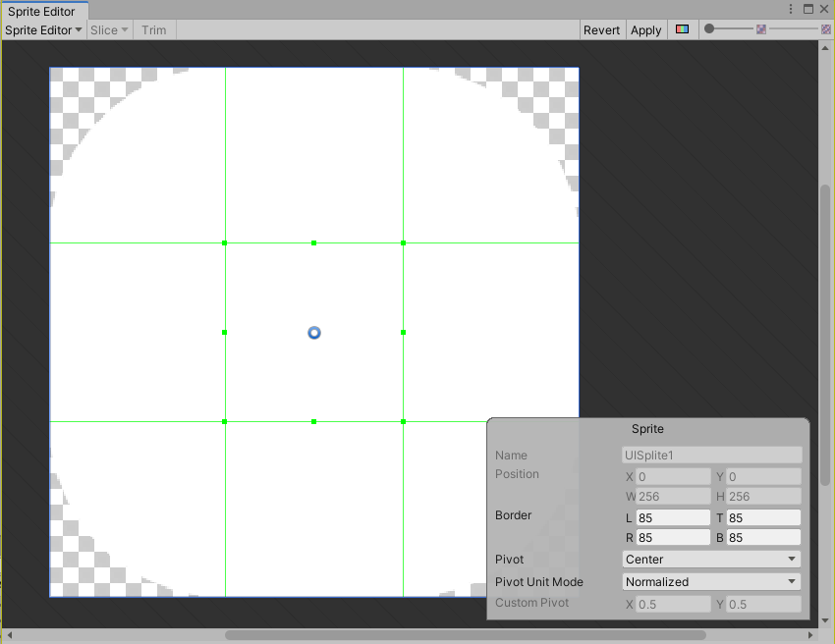This screenshot has width=835, height=644.
Task: Click the Position W field showing 256
Action: click(673, 497)
